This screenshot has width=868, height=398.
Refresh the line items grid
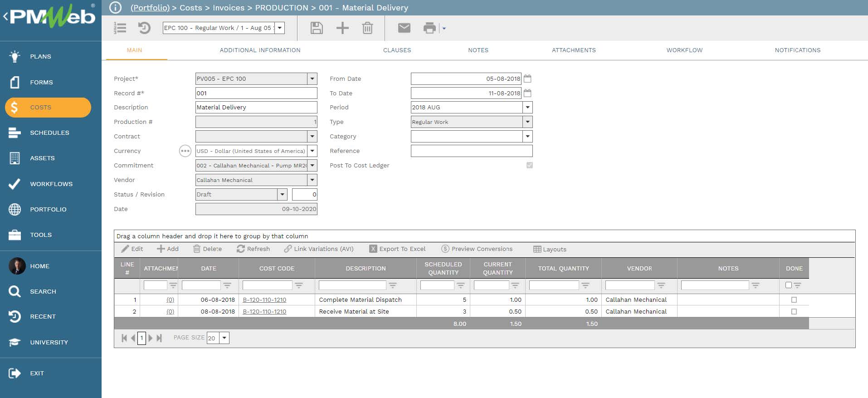pos(253,249)
